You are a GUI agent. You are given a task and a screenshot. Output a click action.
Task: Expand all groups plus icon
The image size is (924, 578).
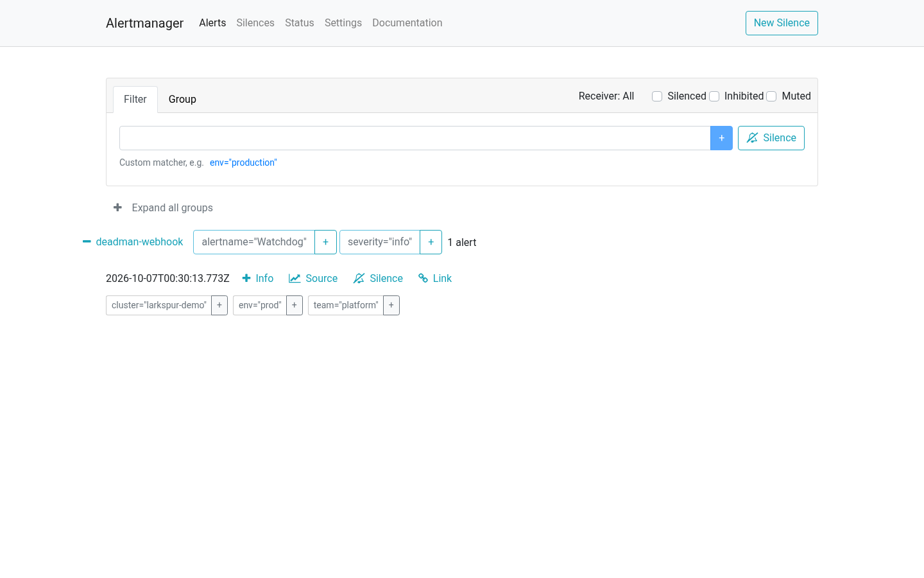pyautogui.click(x=117, y=207)
